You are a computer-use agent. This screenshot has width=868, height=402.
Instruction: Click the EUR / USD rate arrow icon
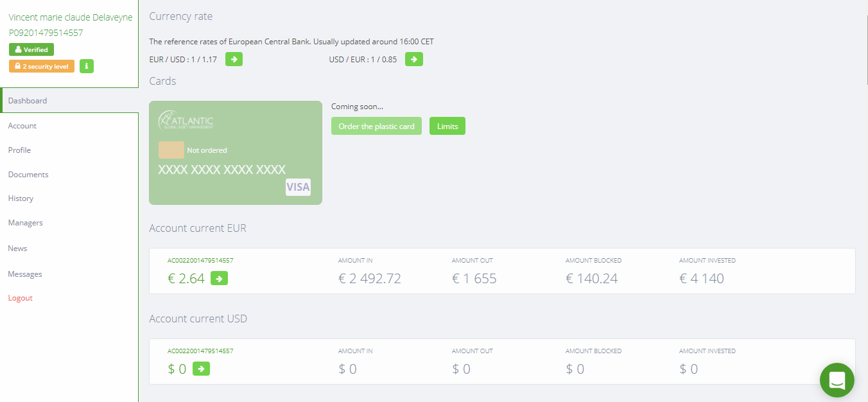click(234, 59)
